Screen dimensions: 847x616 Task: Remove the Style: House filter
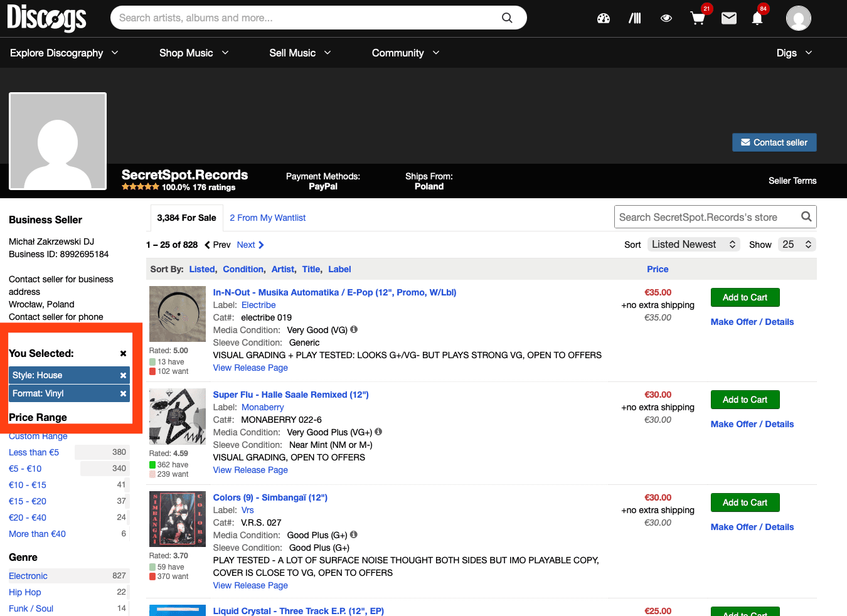point(122,374)
